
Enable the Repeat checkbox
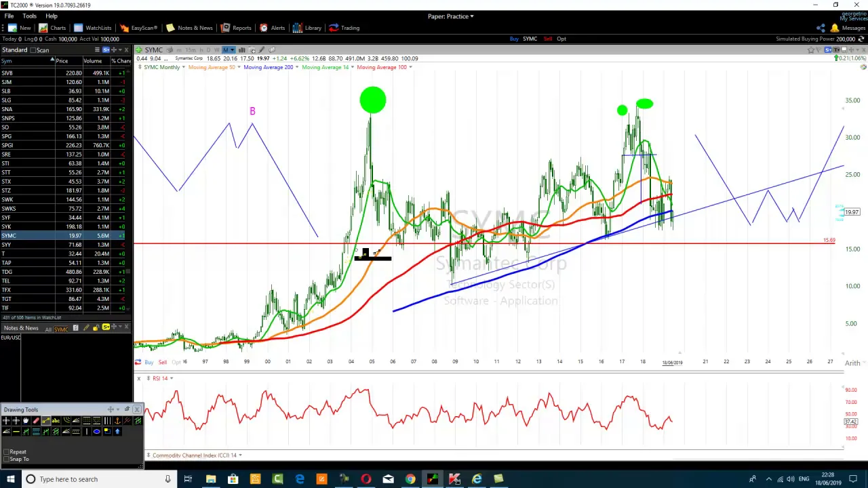coord(5,452)
